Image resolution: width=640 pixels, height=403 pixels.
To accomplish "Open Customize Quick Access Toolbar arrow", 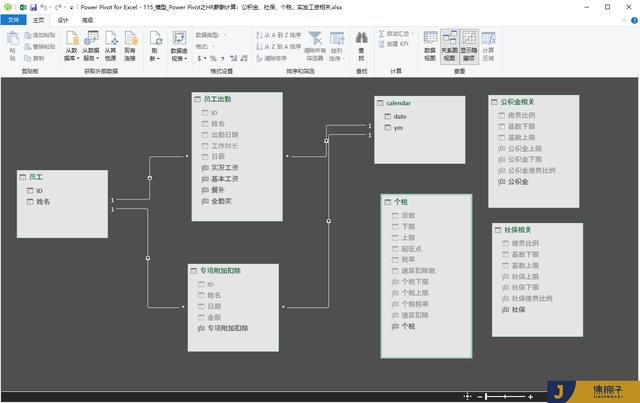I will coord(71,7).
